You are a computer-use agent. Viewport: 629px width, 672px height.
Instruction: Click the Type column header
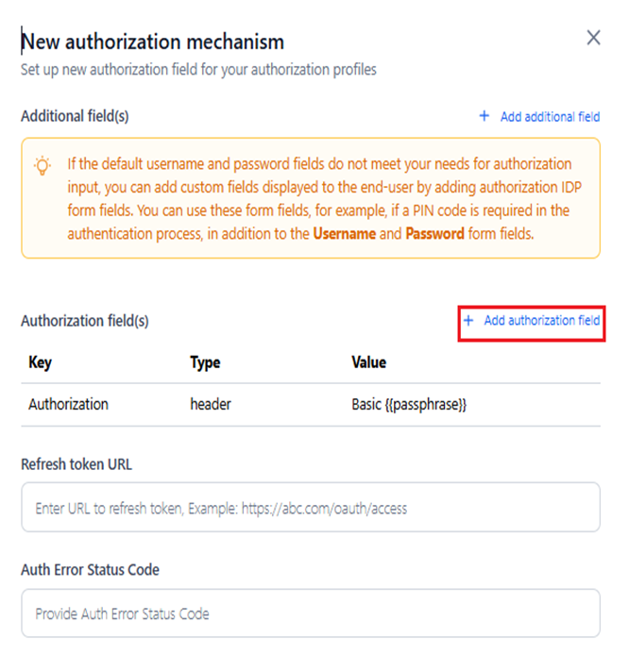pos(205,362)
